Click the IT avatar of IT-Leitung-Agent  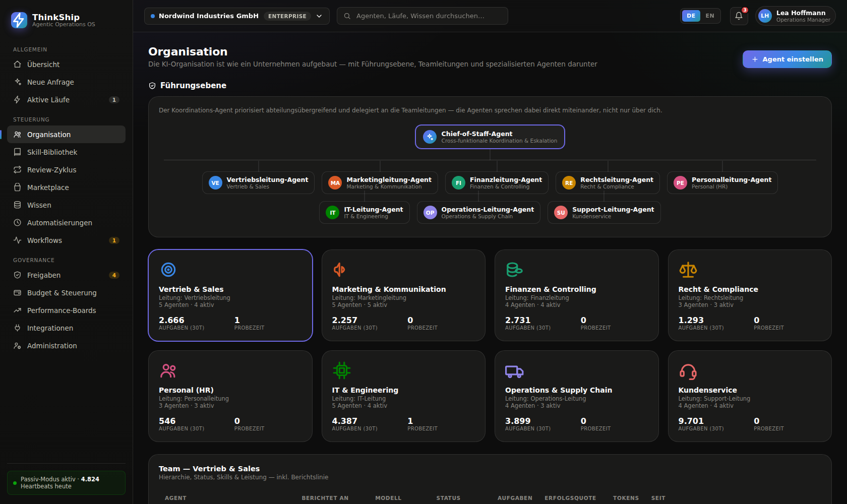(x=333, y=213)
